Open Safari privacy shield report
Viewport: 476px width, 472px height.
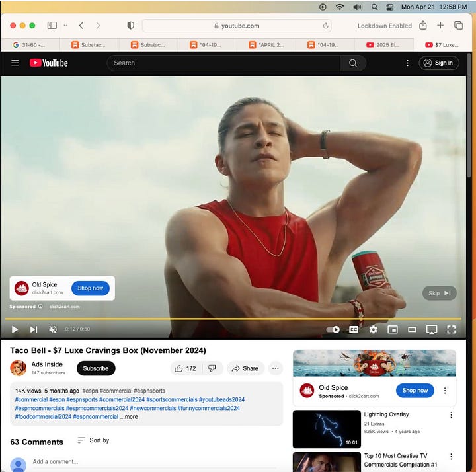(130, 26)
